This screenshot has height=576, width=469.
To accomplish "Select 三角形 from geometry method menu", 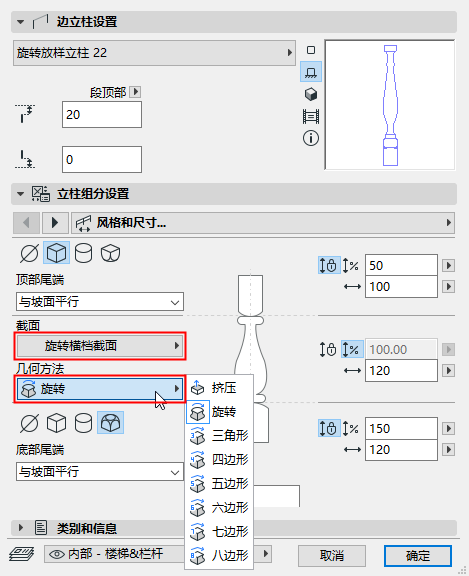I will pos(219,436).
